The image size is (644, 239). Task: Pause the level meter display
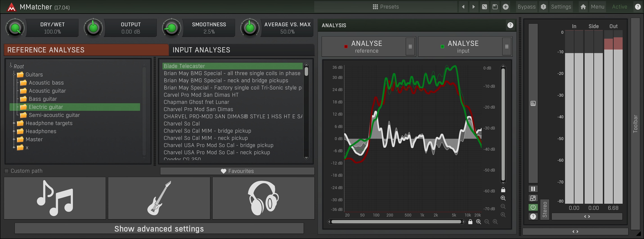click(533, 189)
